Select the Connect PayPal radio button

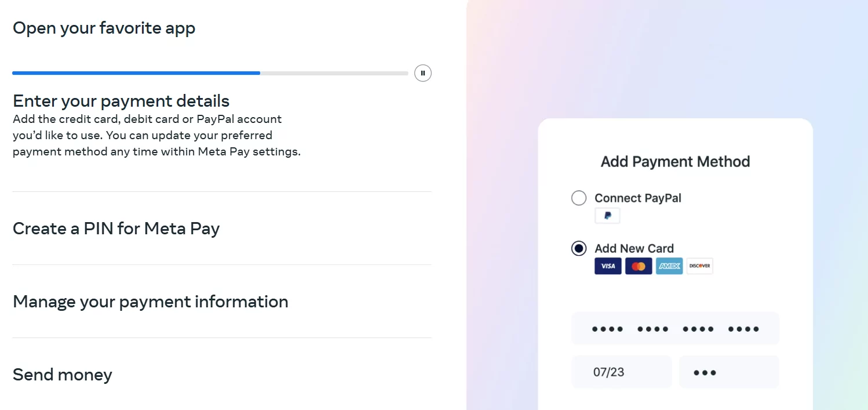(578, 198)
